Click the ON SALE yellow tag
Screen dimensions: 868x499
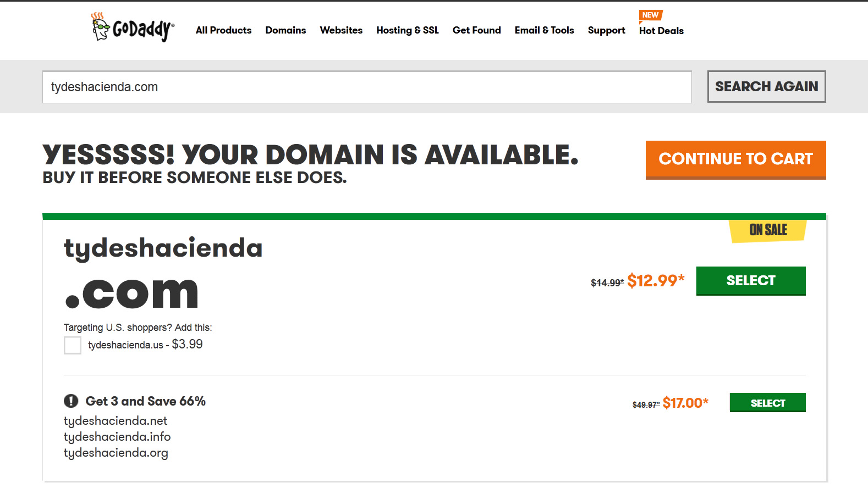coord(768,230)
